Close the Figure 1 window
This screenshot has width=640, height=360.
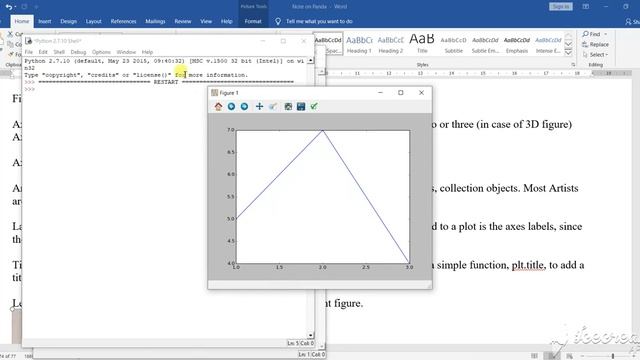[x=422, y=93]
